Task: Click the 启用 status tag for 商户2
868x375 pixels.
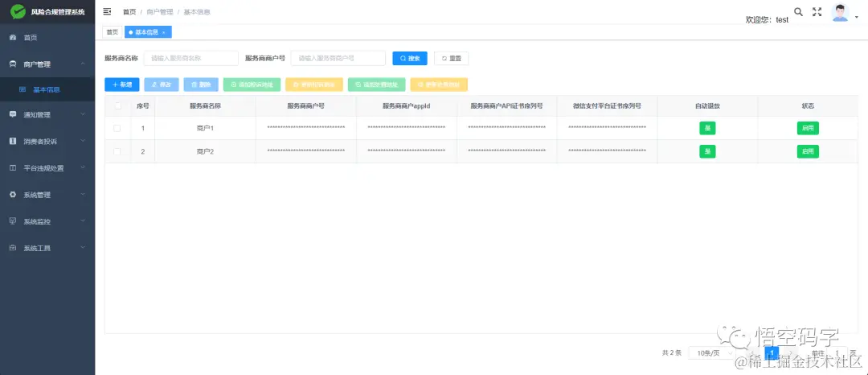Action: tap(808, 151)
